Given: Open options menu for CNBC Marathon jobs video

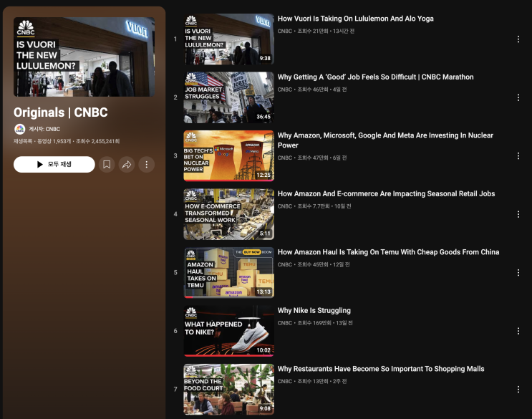Looking at the screenshot, I should pyautogui.click(x=518, y=97).
